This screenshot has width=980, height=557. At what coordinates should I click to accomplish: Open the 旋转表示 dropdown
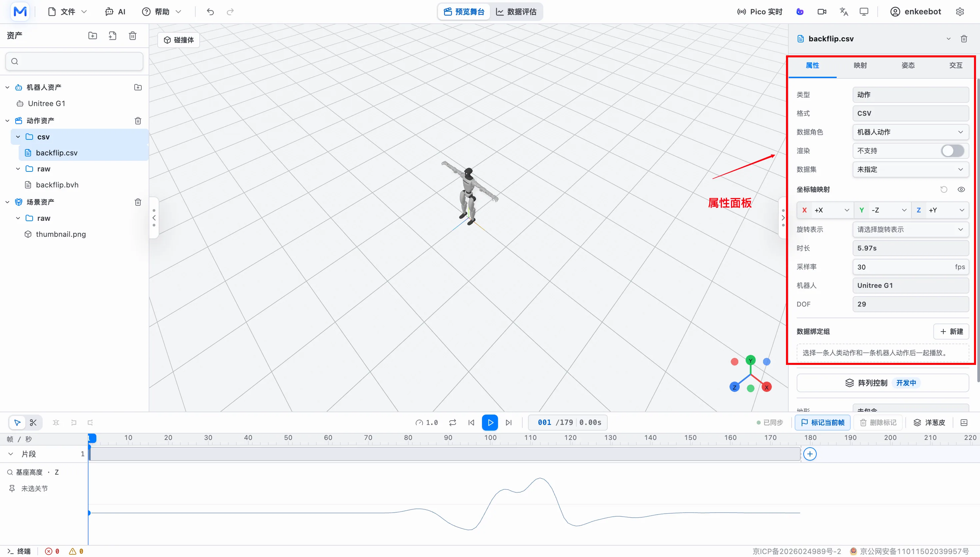(910, 229)
